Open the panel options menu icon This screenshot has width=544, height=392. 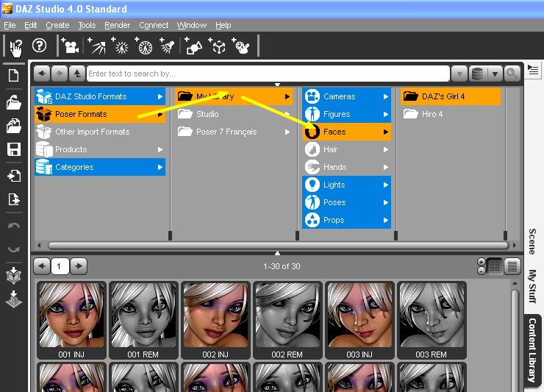(533, 70)
